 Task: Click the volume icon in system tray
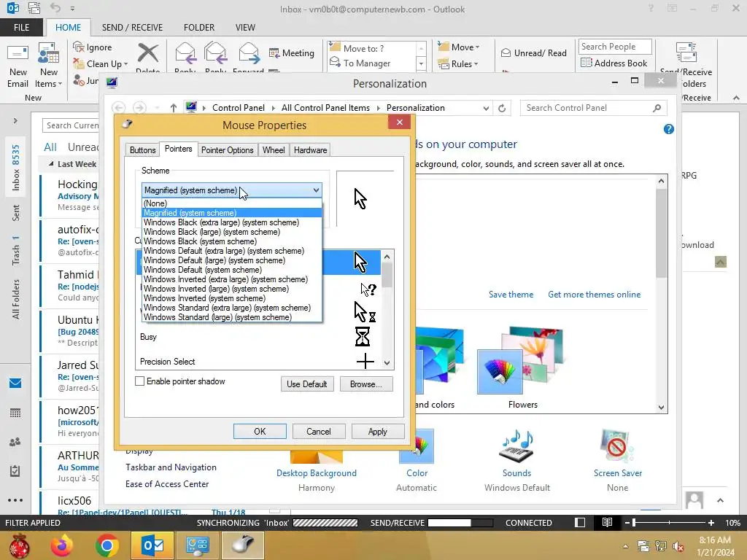[x=678, y=546]
